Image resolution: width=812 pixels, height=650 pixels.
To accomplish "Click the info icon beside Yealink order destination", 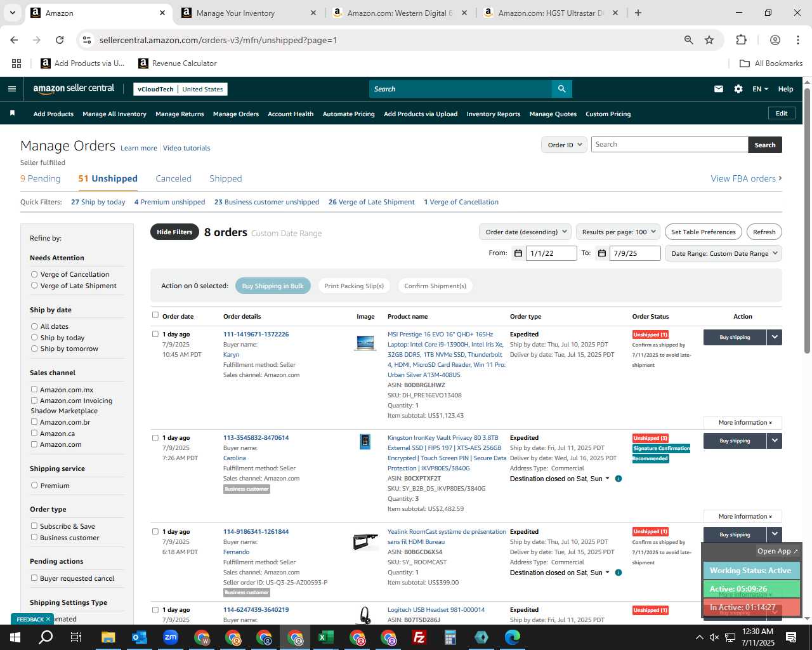I will coord(619,573).
